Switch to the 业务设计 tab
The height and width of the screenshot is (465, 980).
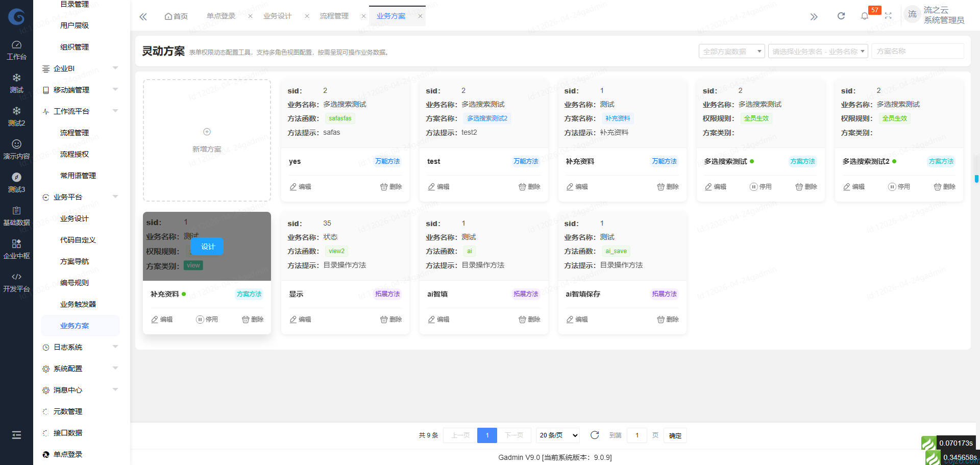point(278,16)
